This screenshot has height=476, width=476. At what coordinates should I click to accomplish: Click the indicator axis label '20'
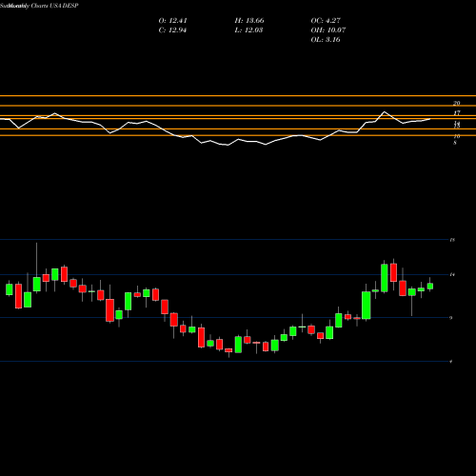457,103
